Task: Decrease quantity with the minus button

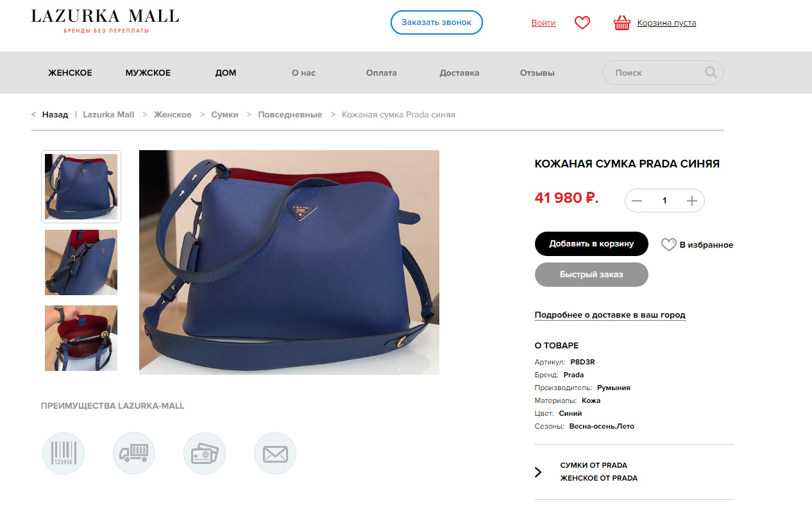Action: click(x=636, y=201)
